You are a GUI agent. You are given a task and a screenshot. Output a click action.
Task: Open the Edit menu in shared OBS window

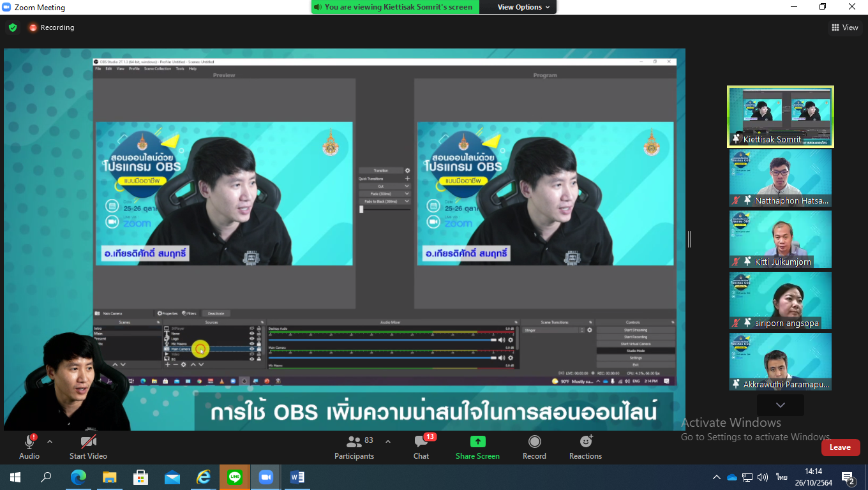[x=108, y=68]
